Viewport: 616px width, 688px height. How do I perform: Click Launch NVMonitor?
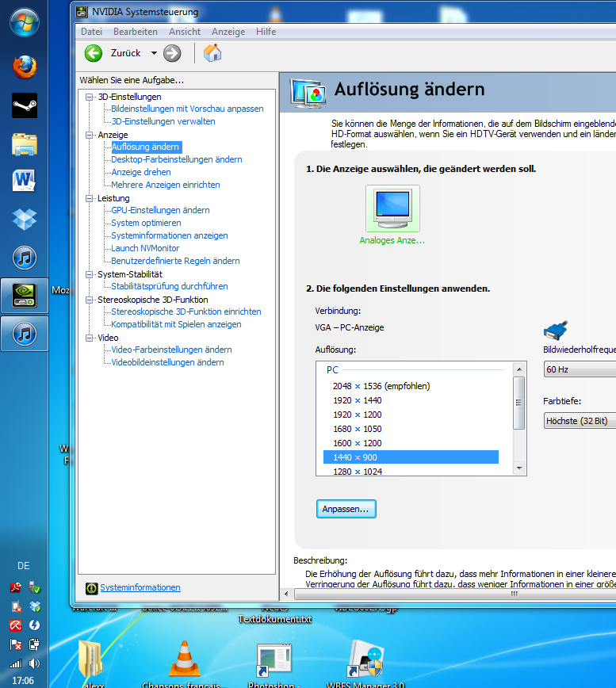(145, 248)
